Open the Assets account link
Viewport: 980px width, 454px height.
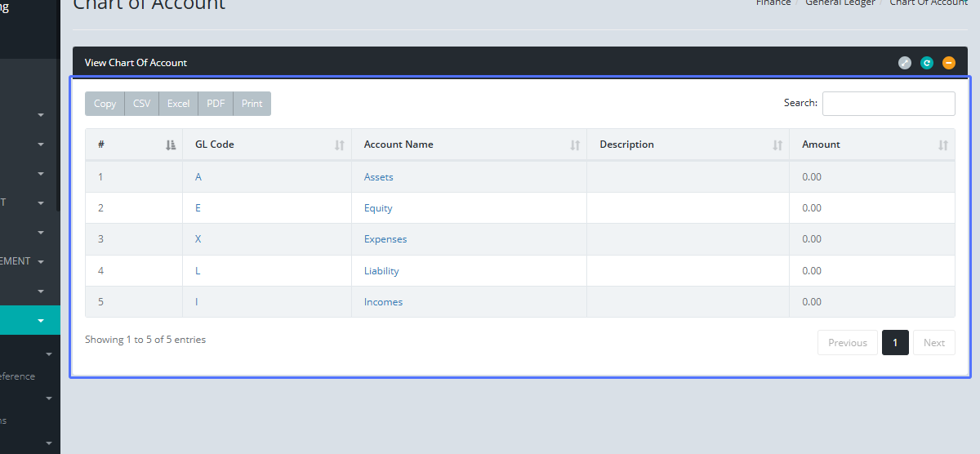coord(378,177)
